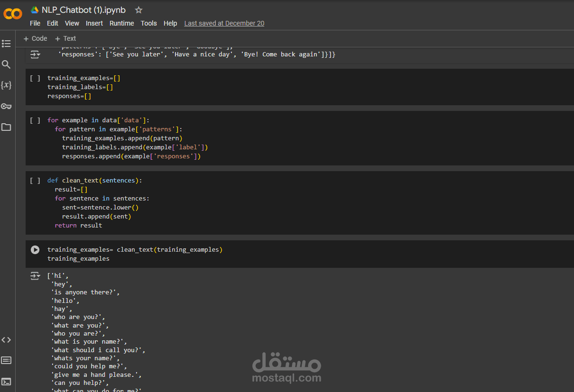Viewport: 574px width, 392px height.
Task: Toggle output options of the responses output
Action: (x=36, y=55)
